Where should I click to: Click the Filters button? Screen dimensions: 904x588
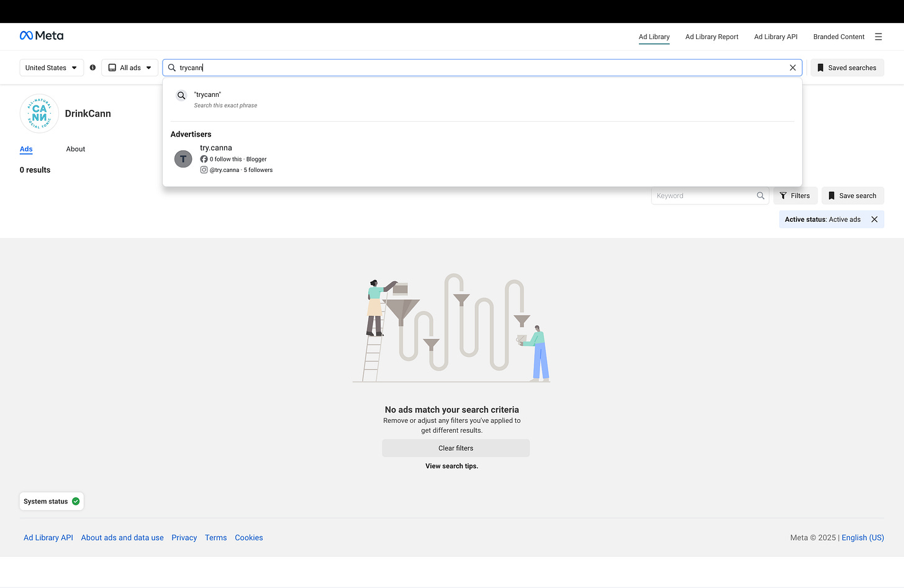[x=795, y=196]
